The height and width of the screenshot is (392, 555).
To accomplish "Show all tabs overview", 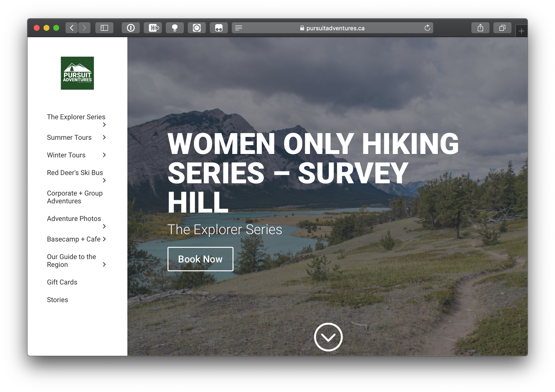I will click(x=502, y=28).
